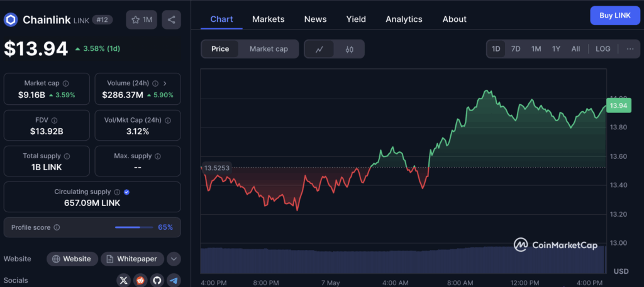644x287 pixels.
Task: Select the 1Y time range
Action: coord(556,49)
